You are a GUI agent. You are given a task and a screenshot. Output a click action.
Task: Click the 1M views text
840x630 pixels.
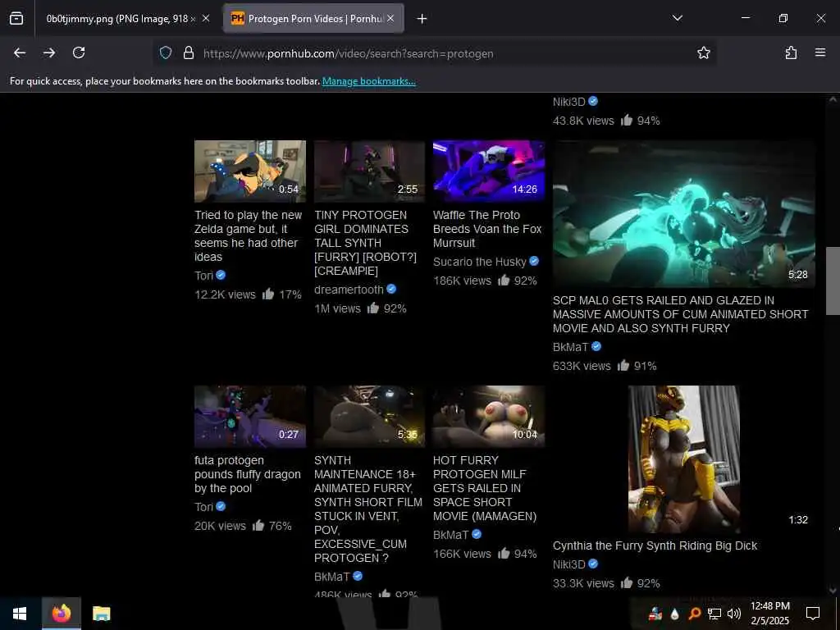point(337,308)
